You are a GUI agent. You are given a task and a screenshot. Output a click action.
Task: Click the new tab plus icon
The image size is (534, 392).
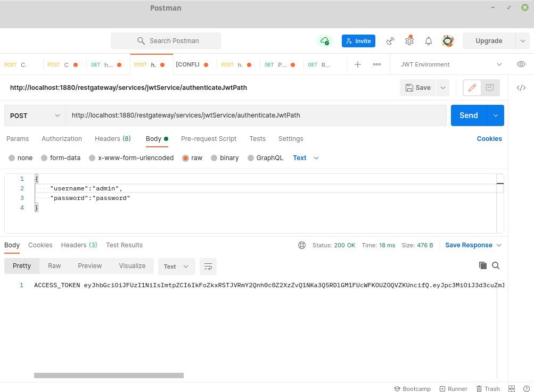click(x=358, y=64)
